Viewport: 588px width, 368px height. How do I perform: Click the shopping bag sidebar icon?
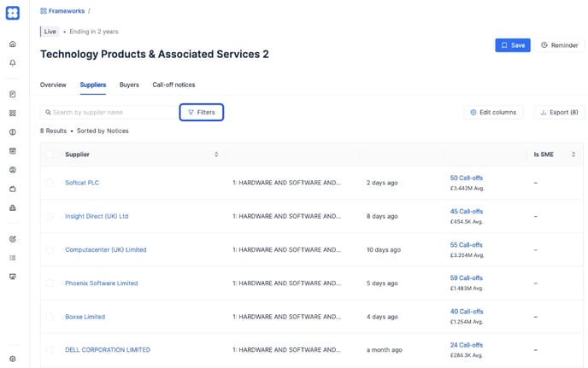tap(12, 189)
